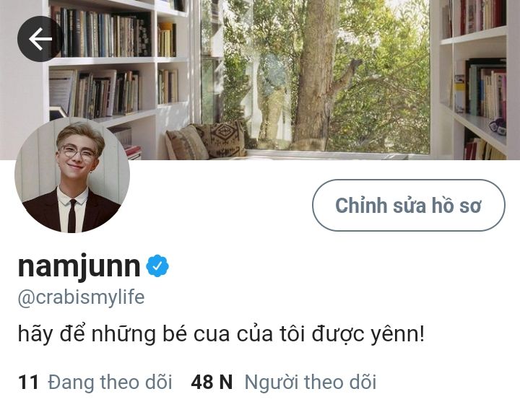The width and height of the screenshot is (520, 420).
Task: Click the bio text starting with hãy để
Action: (x=221, y=334)
